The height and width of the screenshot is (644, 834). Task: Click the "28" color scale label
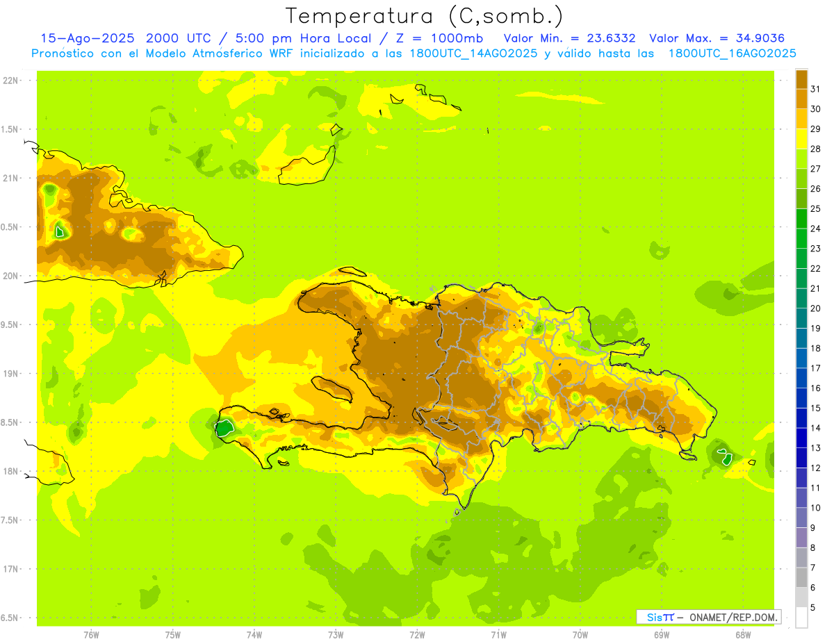tap(816, 149)
